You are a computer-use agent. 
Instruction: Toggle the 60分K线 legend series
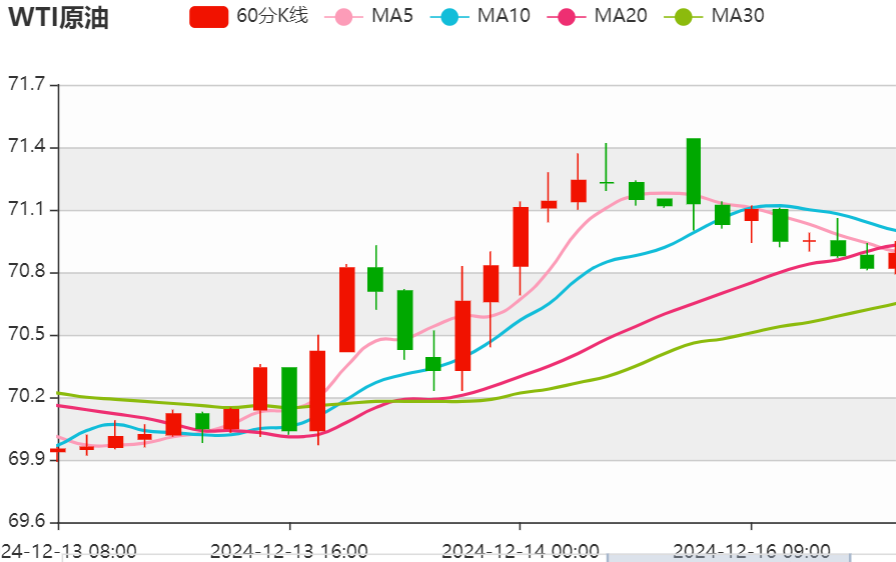[249, 16]
